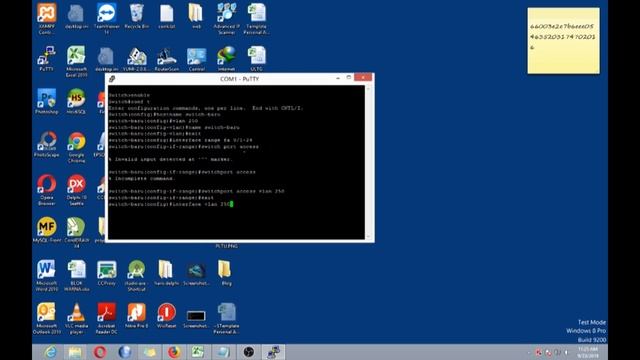Open Firefox from the taskbar
Image resolution: width=640 pixels, height=360 pixels.
[x=174, y=352]
